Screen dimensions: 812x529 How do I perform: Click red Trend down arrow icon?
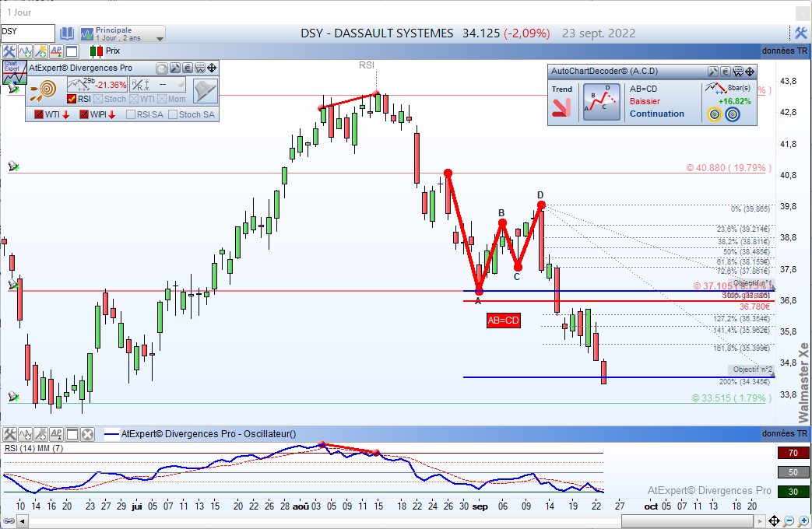pos(561,107)
